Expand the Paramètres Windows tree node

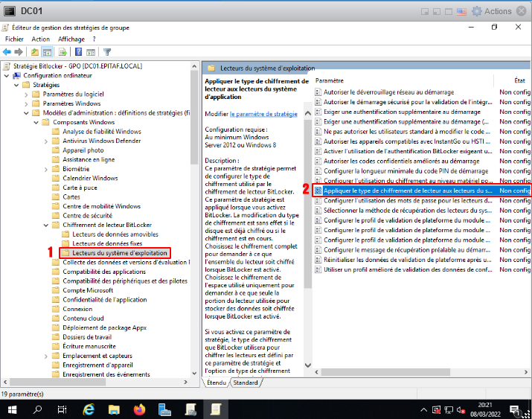click(27, 103)
